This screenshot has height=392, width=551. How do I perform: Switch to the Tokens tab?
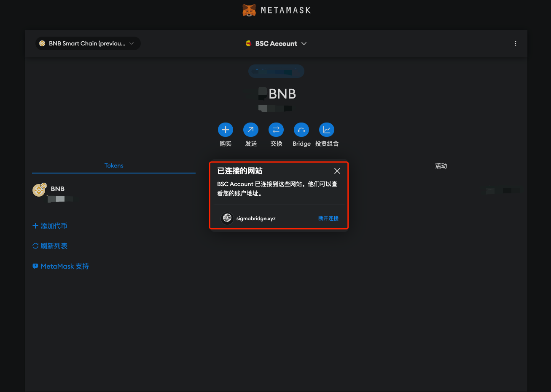click(114, 165)
